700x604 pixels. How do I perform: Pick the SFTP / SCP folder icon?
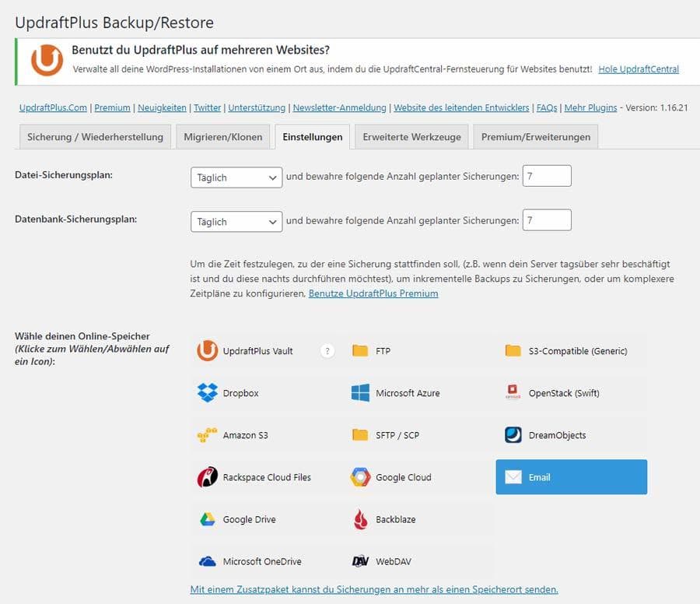pos(360,434)
